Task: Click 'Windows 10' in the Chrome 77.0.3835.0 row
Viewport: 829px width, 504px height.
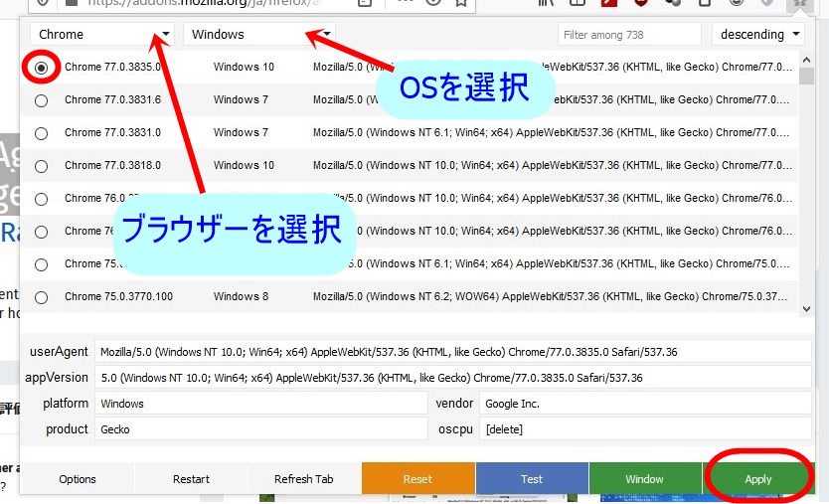Action: click(244, 68)
